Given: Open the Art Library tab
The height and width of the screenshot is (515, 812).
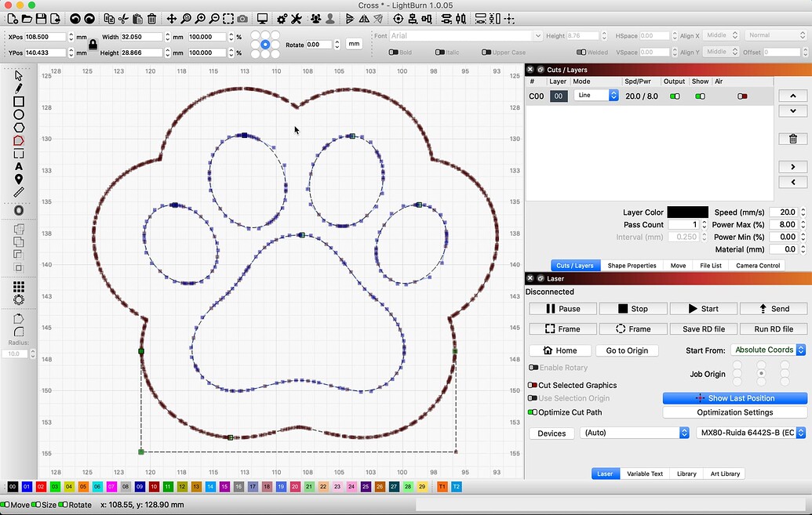Looking at the screenshot, I should point(724,473).
